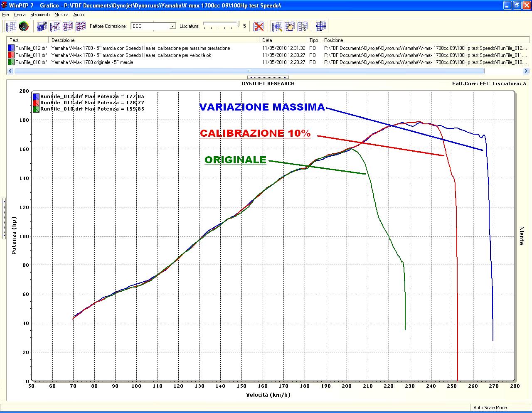532x413 pixels.
Task: Minimize the WinPEP 7 window
Action: tap(507, 5)
